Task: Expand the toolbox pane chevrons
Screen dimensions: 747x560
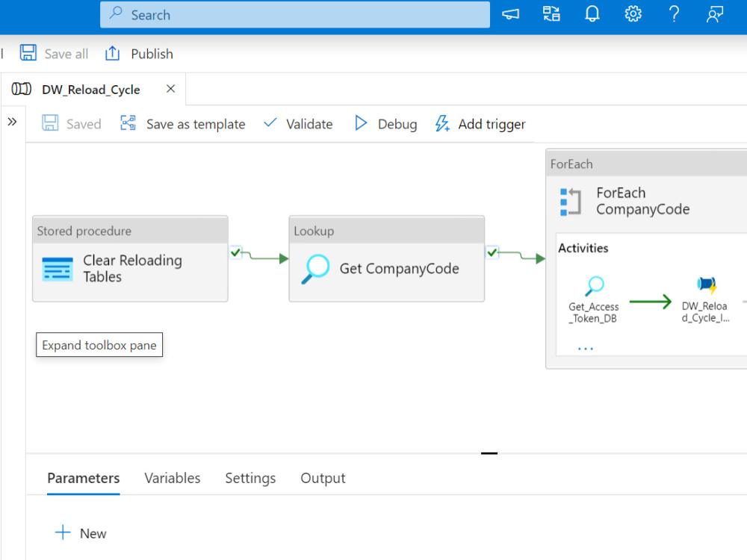Action: click(13, 122)
